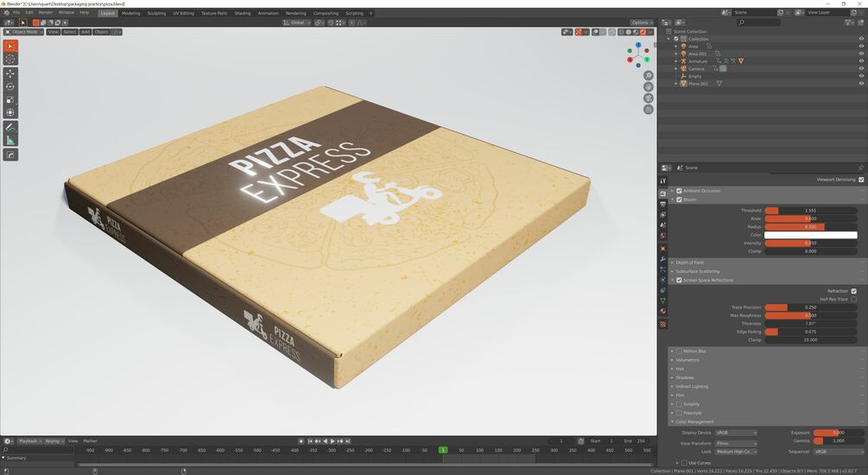The width and height of the screenshot is (868, 475).
Task: Expand the Armature tree item
Action: pyautogui.click(x=676, y=61)
